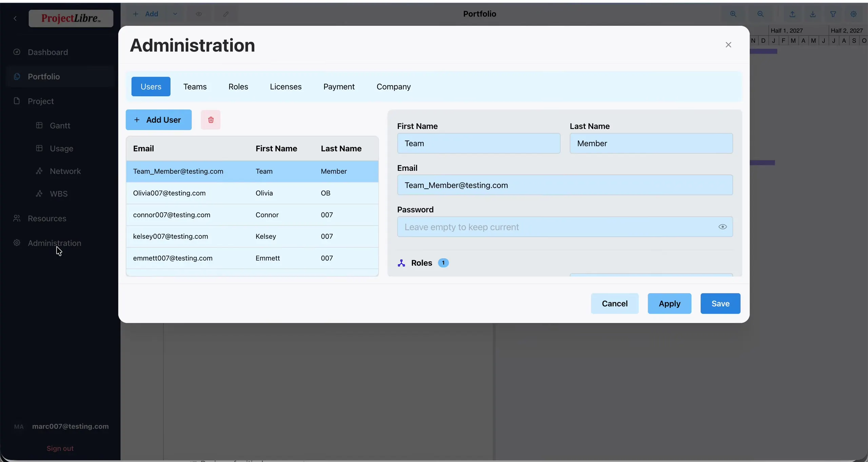The width and height of the screenshot is (868, 462).
Task: Click the Save button
Action: tap(721, 303)
